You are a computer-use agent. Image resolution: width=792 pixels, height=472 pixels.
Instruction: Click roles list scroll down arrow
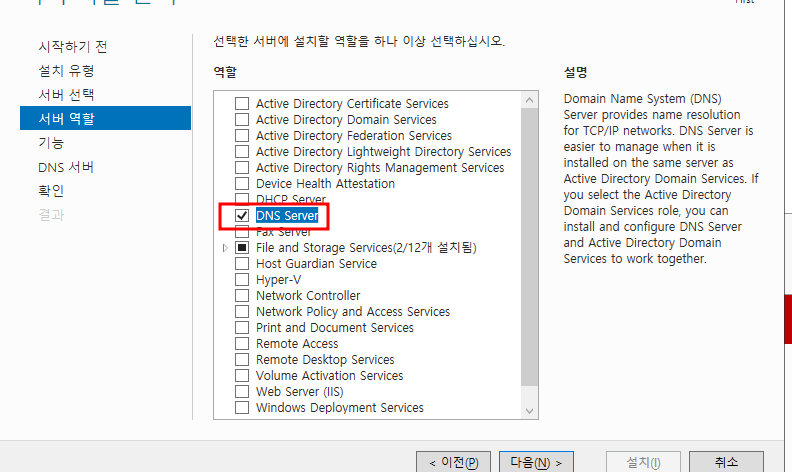[x=529, y=411]
